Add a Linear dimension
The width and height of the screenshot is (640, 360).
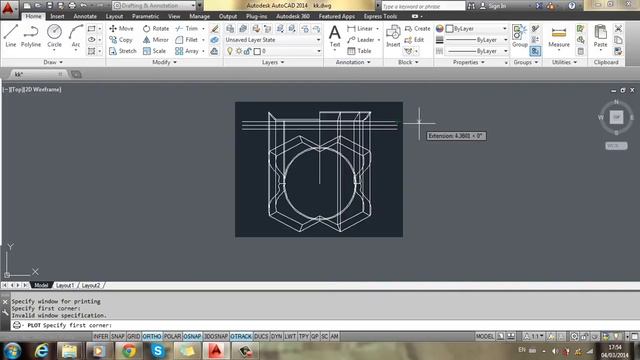360,29
